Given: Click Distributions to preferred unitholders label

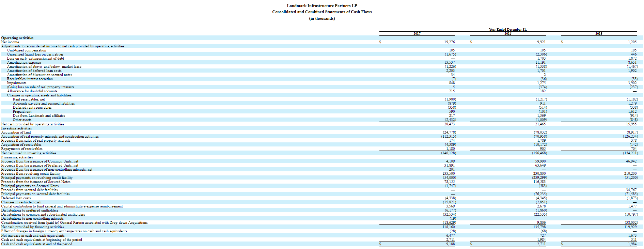Looking at the screenshot, I should [30, 210].
